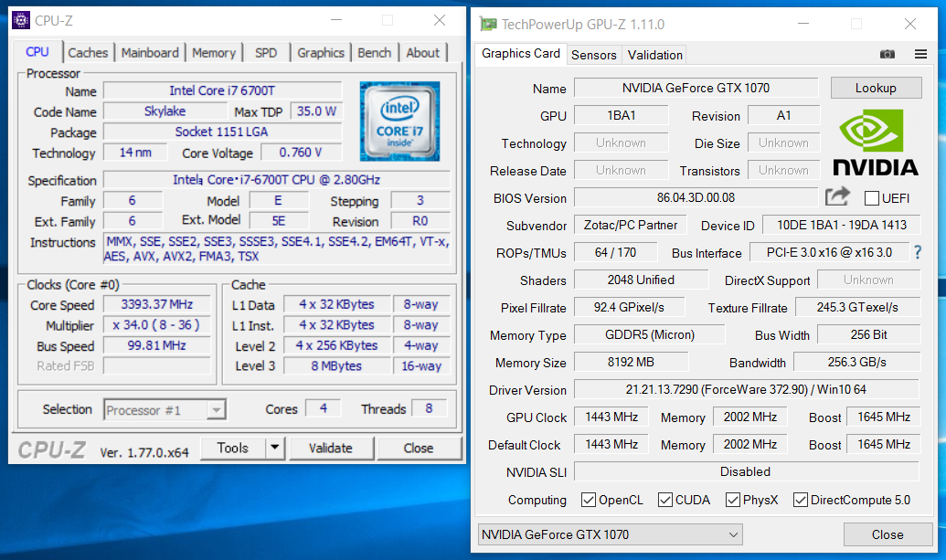
Task: Click the Intel Core i7 badge in CPU-Z
Action: point(399,117)
